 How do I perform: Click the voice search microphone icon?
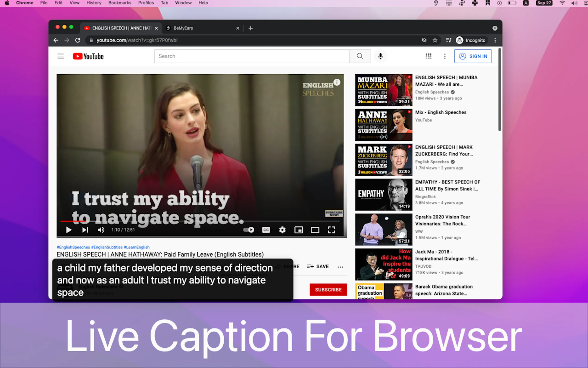pyautogui.click(x=380, y=56)
